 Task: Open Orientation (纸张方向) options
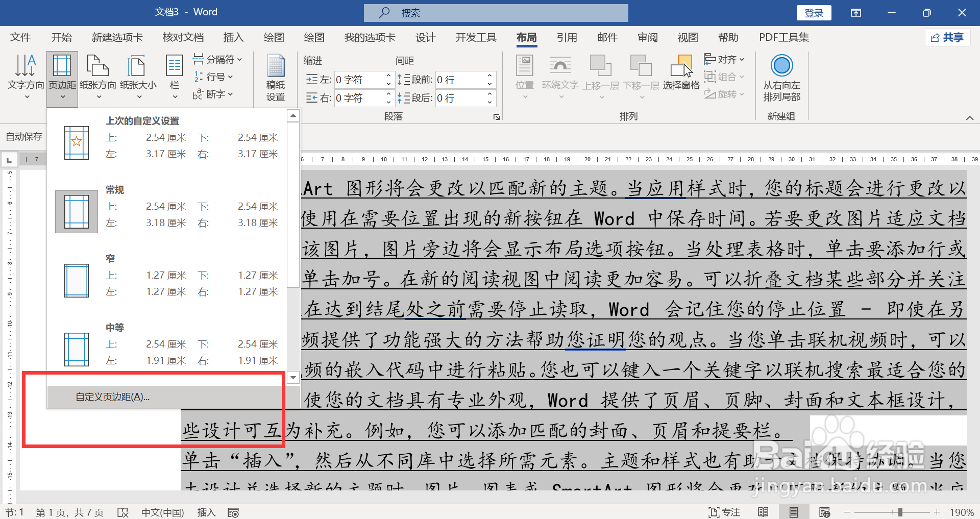[x=98, y=77]
